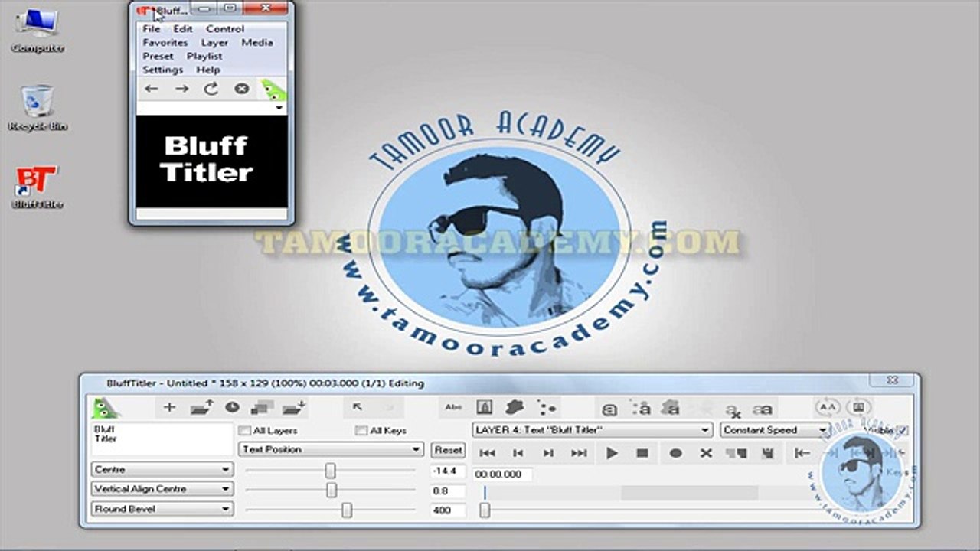Click the forward arrow in the preview window

[x=181, y=89]
